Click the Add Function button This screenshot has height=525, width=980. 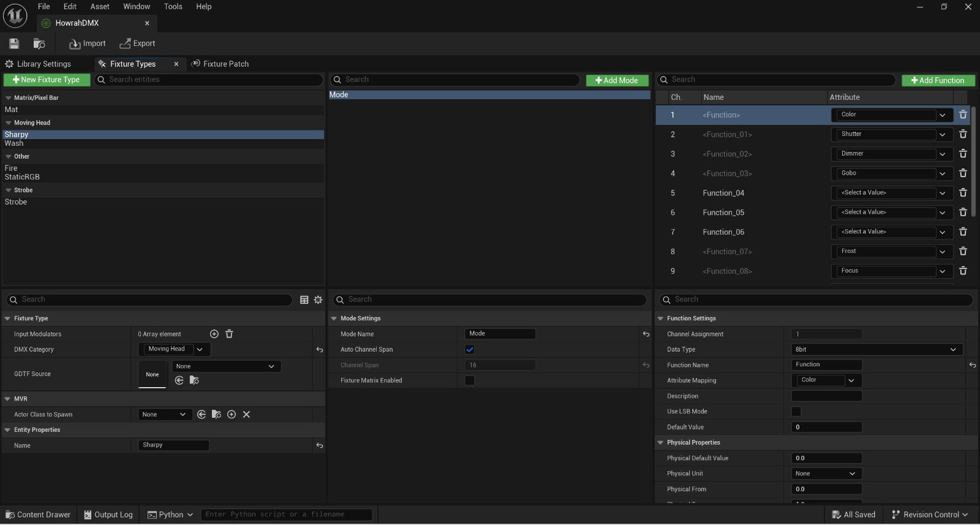point(938,80)
